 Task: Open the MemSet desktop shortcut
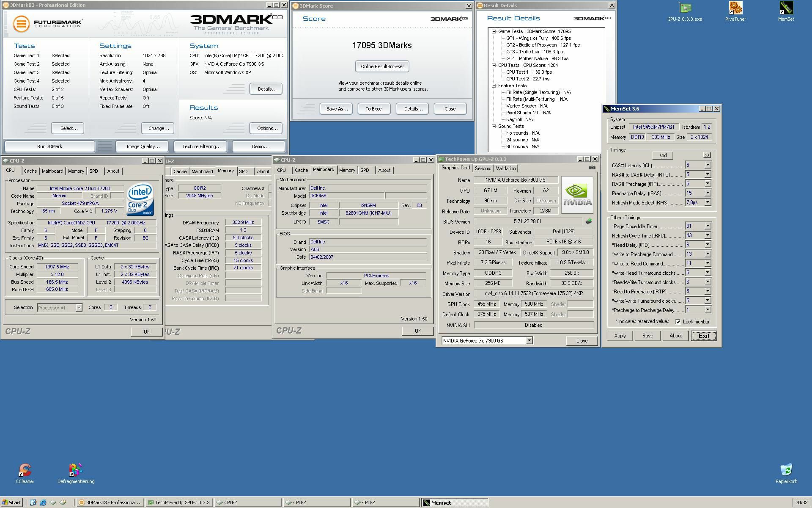pos(786,11)
